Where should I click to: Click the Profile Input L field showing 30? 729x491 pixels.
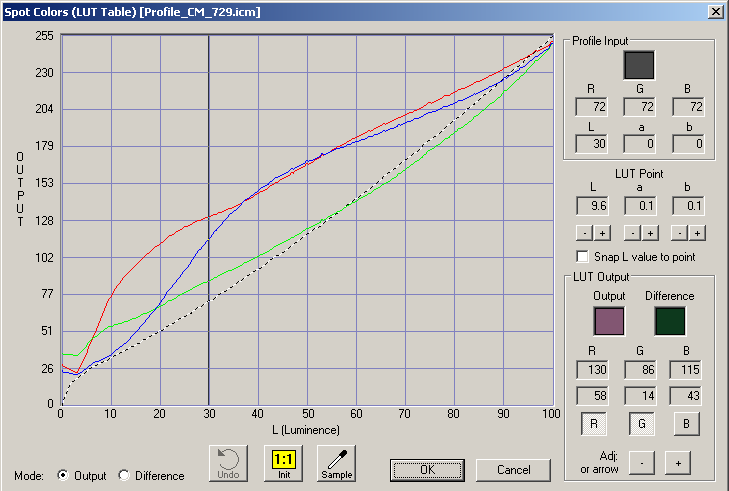click(x=592, y=144)
